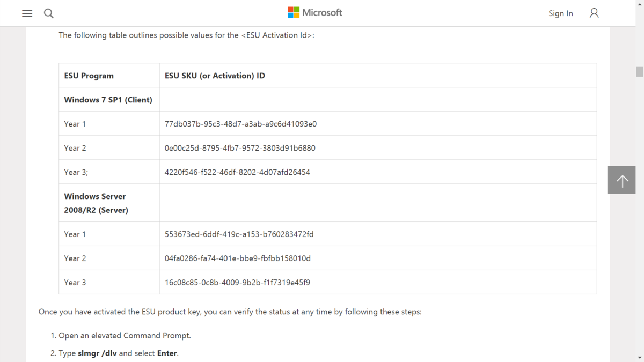Click the 'Year 3;' cell under Windows 7
This screenshot has width=644, height=362.
(x=109, y=172)
